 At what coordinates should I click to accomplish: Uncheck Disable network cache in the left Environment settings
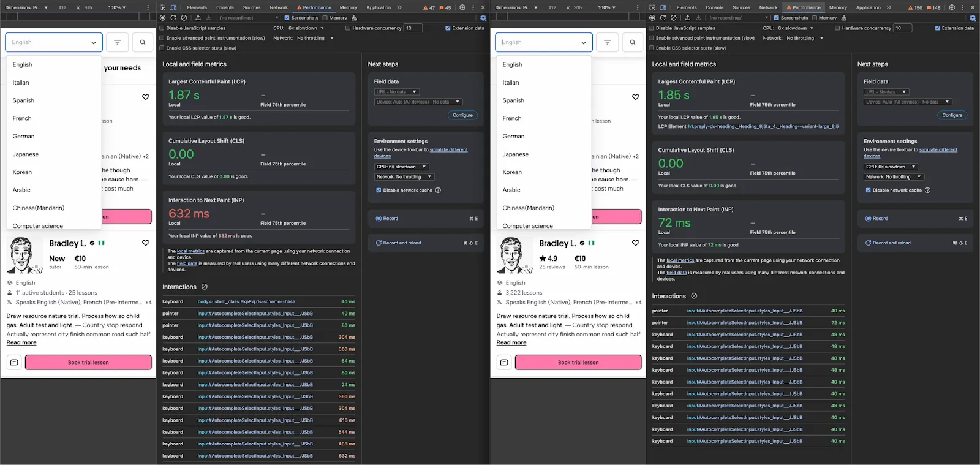point(379,191)
